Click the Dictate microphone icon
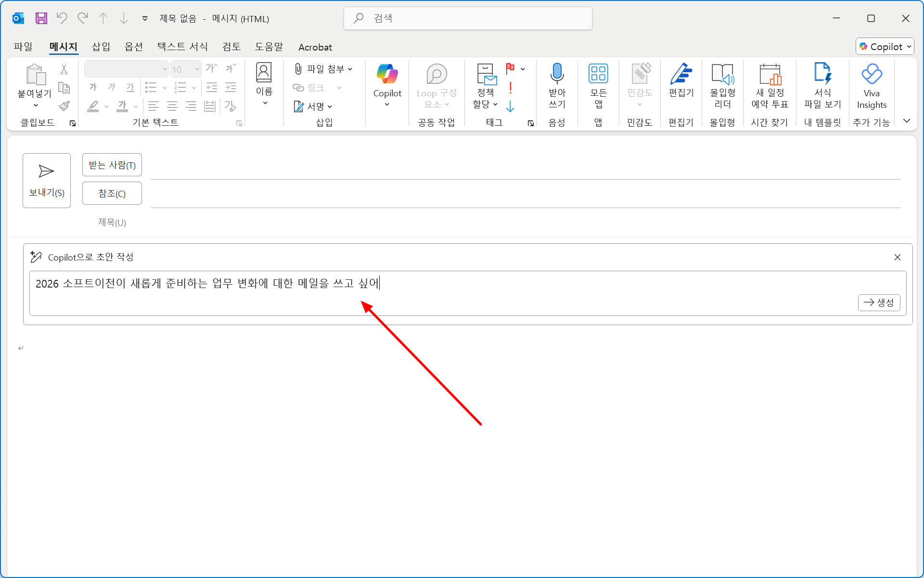This screenshot has width=924, height=578. (x=557, y=74)
